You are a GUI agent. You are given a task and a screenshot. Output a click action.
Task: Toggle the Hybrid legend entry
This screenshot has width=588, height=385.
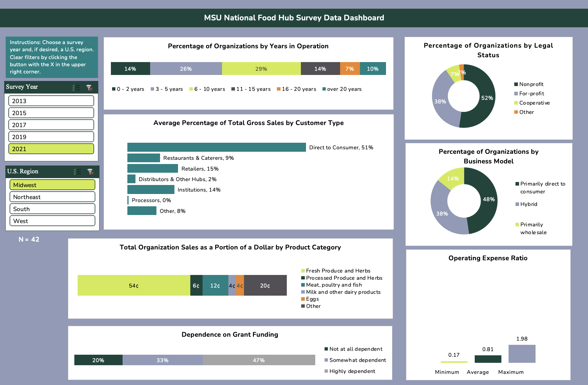(x=527, y=204)
